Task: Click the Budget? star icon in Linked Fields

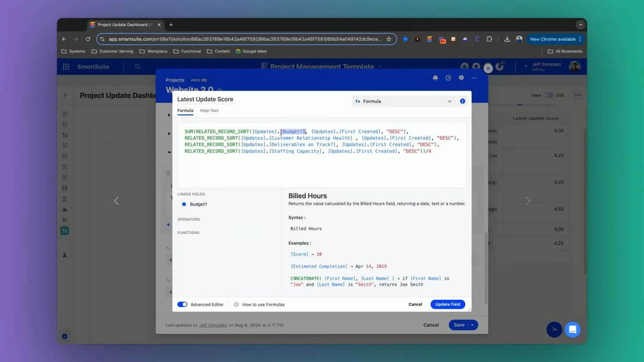Action: 184,204
